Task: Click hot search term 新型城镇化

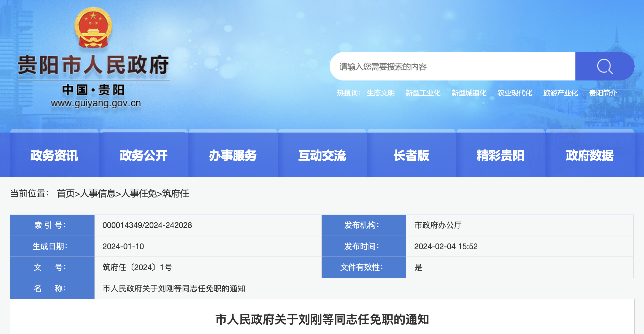Action: point(469,93)
